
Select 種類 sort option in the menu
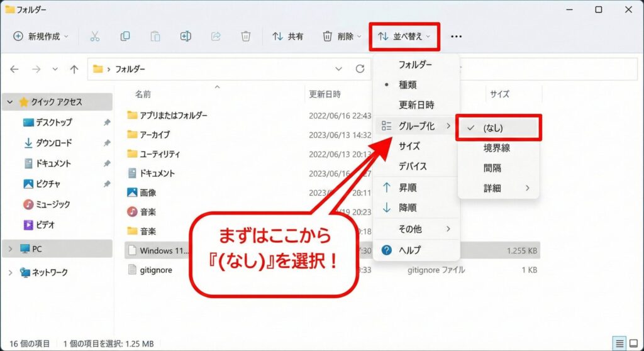408,85
